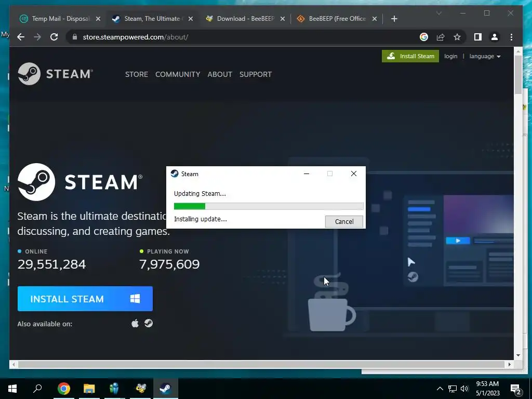Show hidden system tray icons
Screen dimensions: 532x399
tap(440, 389)
